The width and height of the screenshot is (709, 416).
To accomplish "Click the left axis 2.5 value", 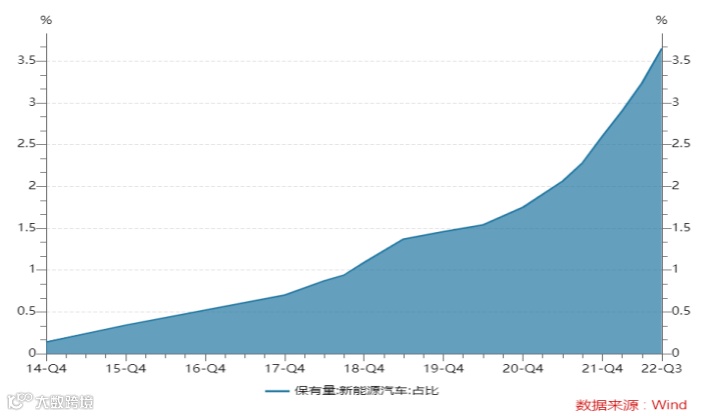I will (27, 144).
